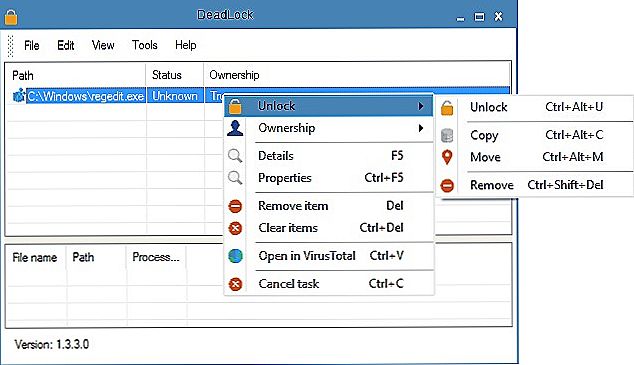This screenshot has height=365, width=634.
Task: Select Clear items in context menu
Action: click(329, 228)
